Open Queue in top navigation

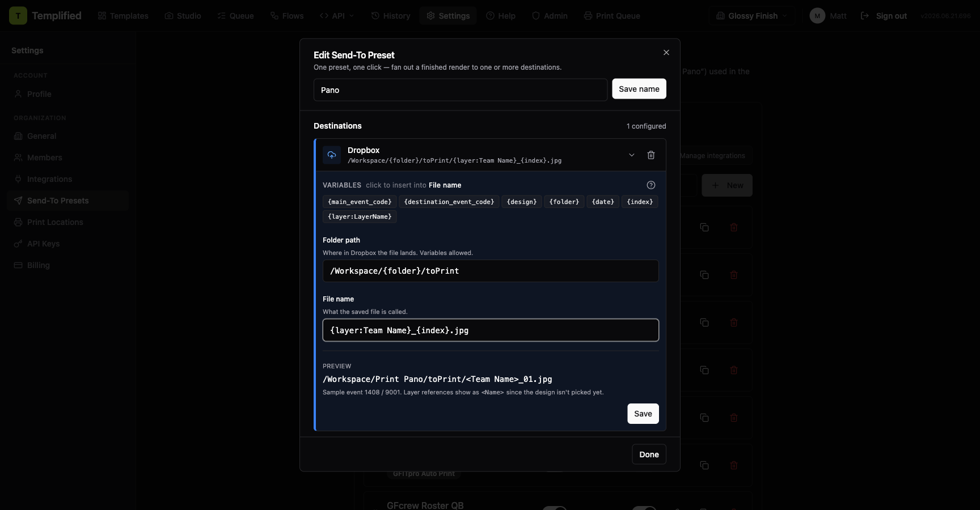(235, 16)
